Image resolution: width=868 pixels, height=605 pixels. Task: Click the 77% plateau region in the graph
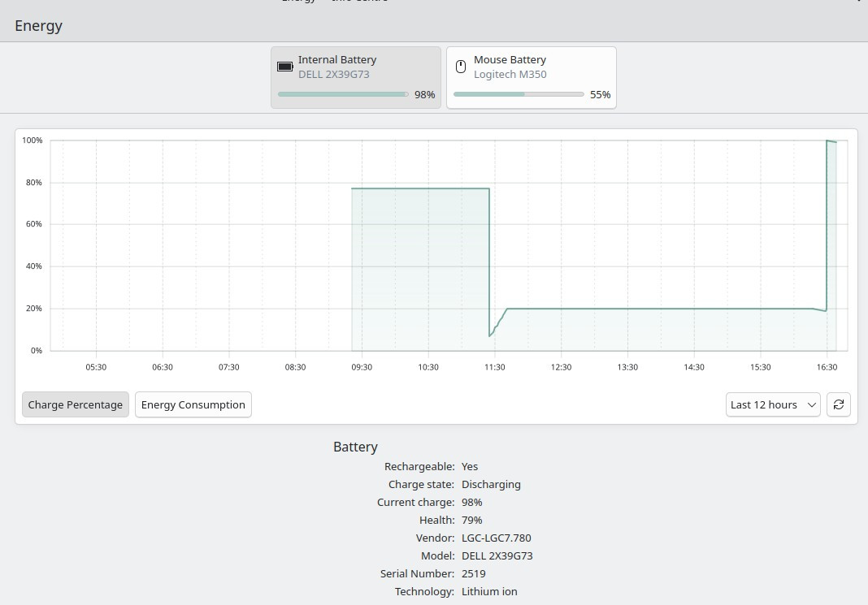(x=420, y=244)
